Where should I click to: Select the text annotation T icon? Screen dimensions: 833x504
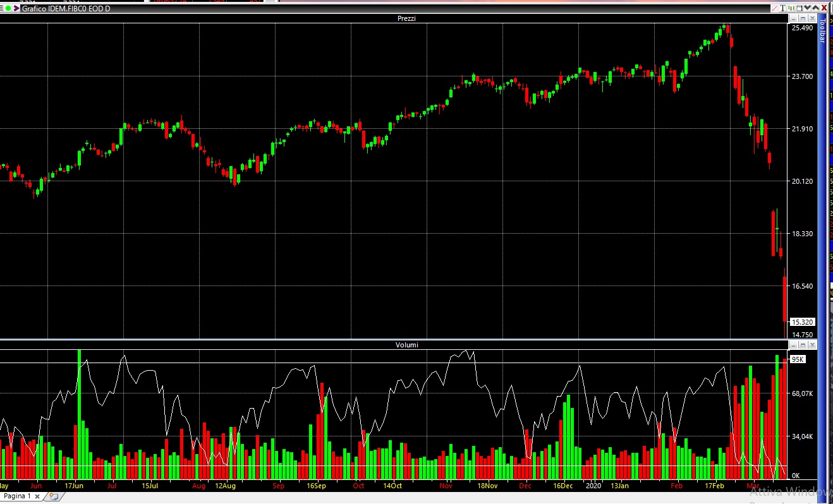point(783,8)
